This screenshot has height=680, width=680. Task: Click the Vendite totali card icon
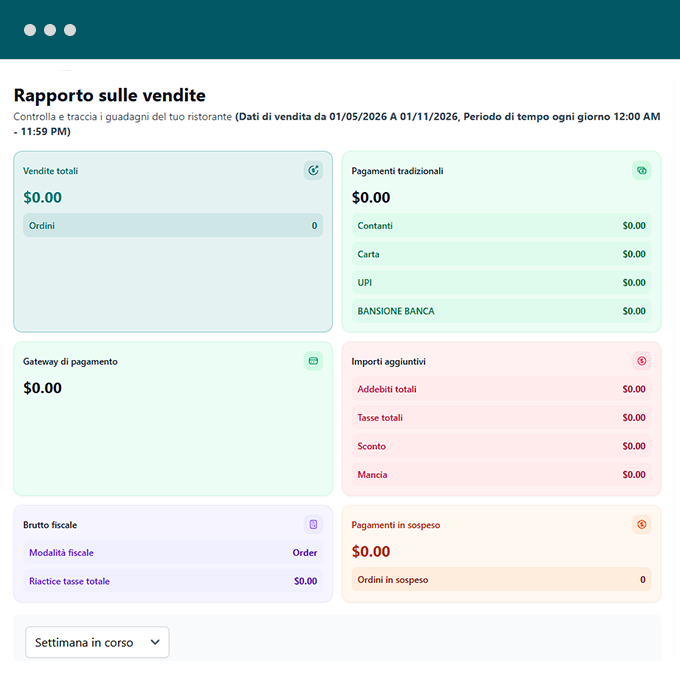coord(313,171)
